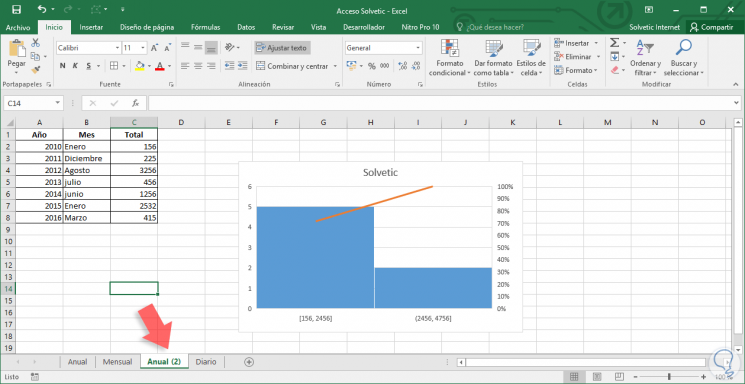This screenshot has width=745, height=384.
Task: Click the percent style icon
Action: (x=372, y=66)
